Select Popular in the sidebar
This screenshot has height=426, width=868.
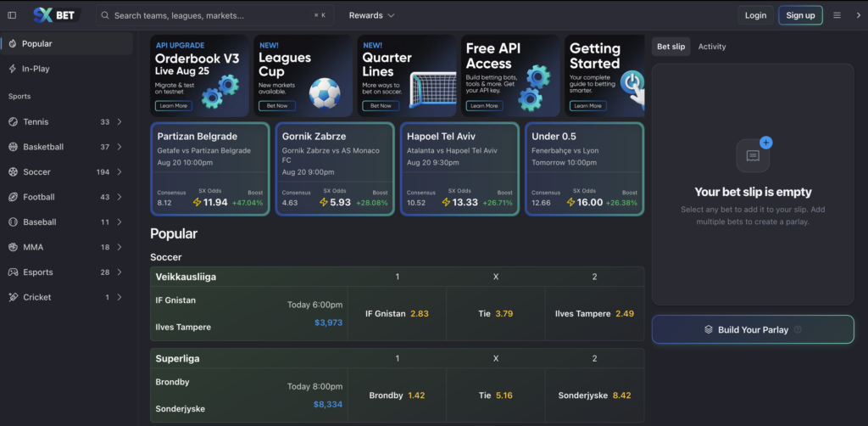[x=66, y=44]
